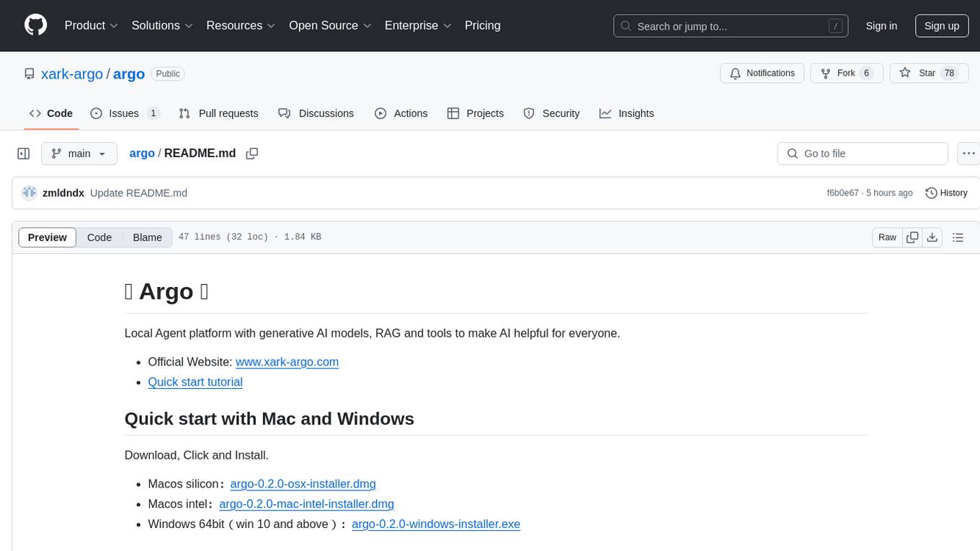Select the Preview view

point(48,237)
